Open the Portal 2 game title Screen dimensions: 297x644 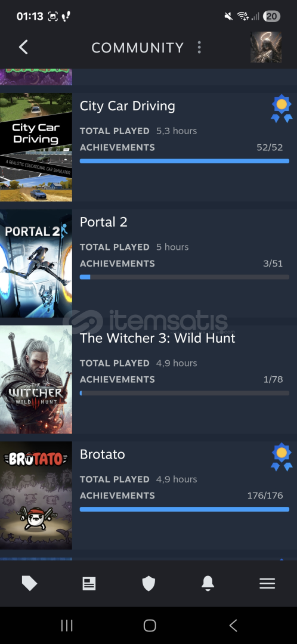[x=104, y=222]
